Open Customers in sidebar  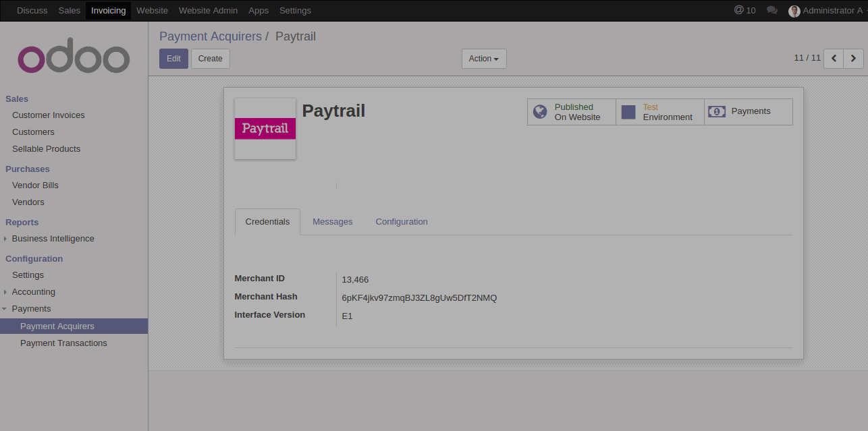tap(33, 132)
